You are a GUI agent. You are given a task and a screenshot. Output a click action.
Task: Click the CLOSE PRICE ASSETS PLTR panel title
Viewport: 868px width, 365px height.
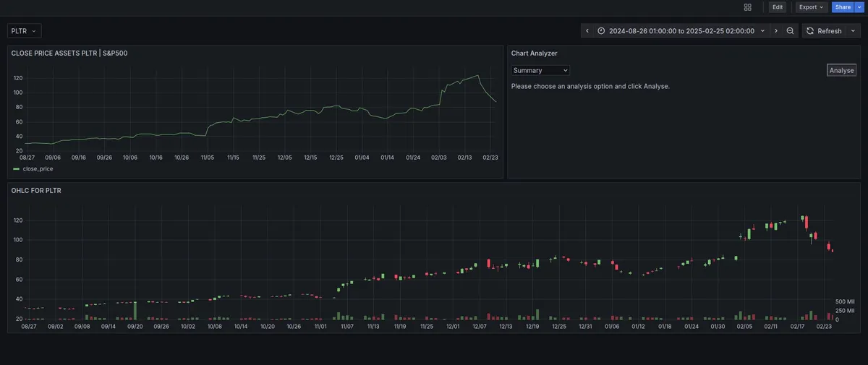click(x=69, y=53)
